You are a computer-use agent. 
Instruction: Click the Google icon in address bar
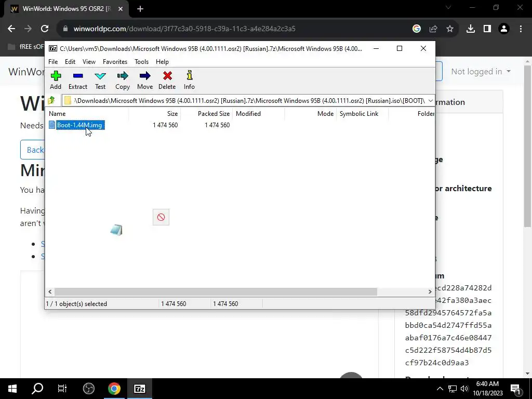pyautogui.click(x=416, y=29)
